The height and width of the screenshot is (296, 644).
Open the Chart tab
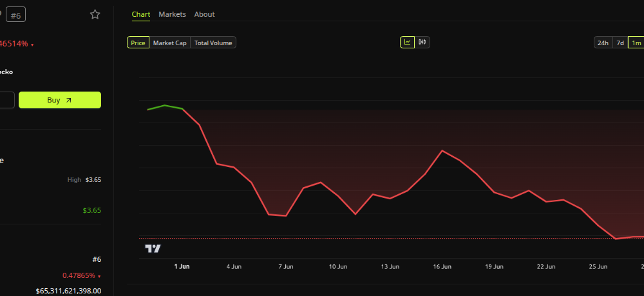(x=141, y=14)
